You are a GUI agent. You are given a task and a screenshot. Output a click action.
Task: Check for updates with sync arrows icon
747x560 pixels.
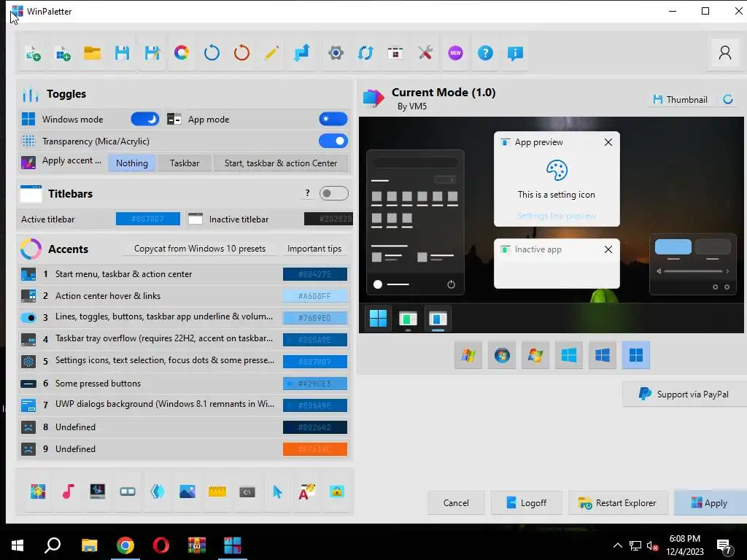(x=365, y=52)
